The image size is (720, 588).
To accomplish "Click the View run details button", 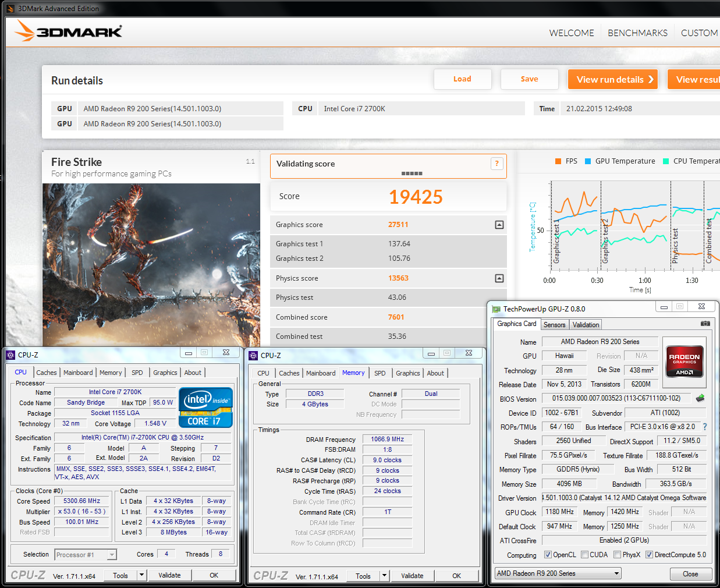I will [612, 80].
